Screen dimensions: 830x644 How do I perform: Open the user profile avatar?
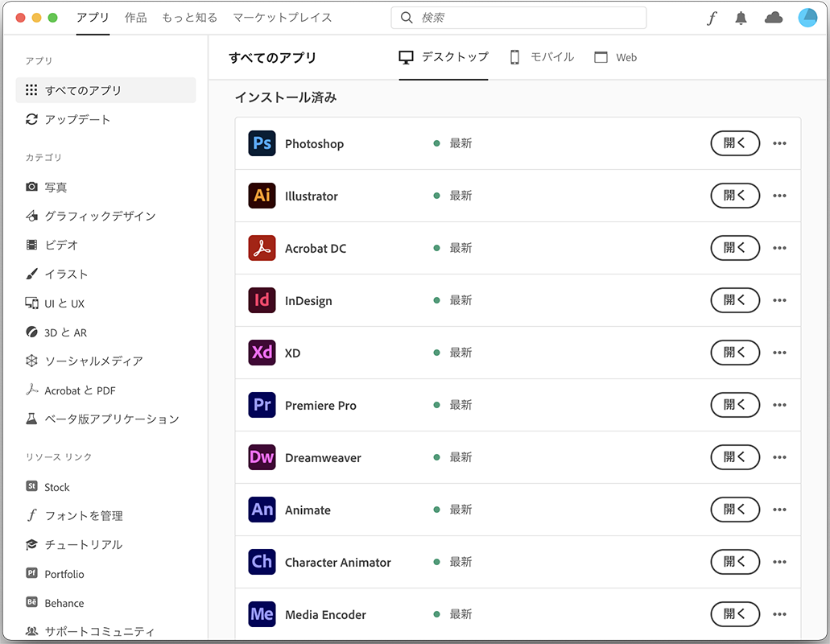point(807,18)
